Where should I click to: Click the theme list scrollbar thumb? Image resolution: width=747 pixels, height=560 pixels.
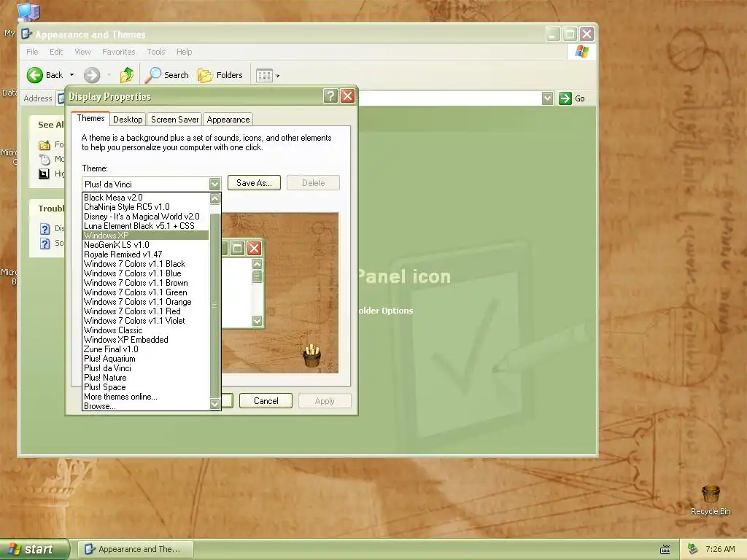click(x=215, y=305)
